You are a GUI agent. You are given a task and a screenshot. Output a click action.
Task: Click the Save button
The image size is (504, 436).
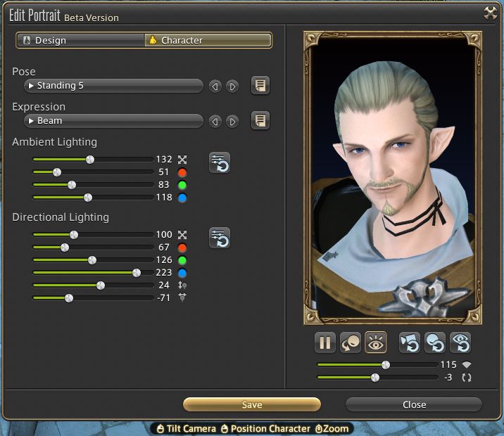click(251, 404)
